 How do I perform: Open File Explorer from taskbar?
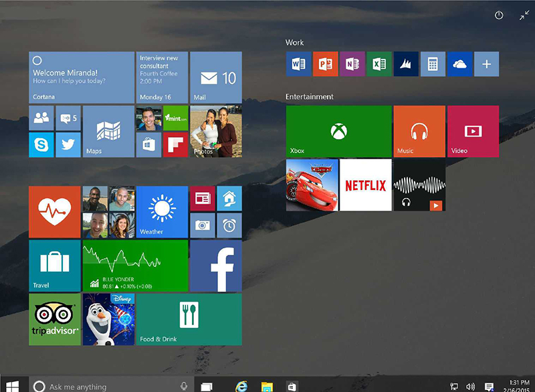[x=267, y=387]
